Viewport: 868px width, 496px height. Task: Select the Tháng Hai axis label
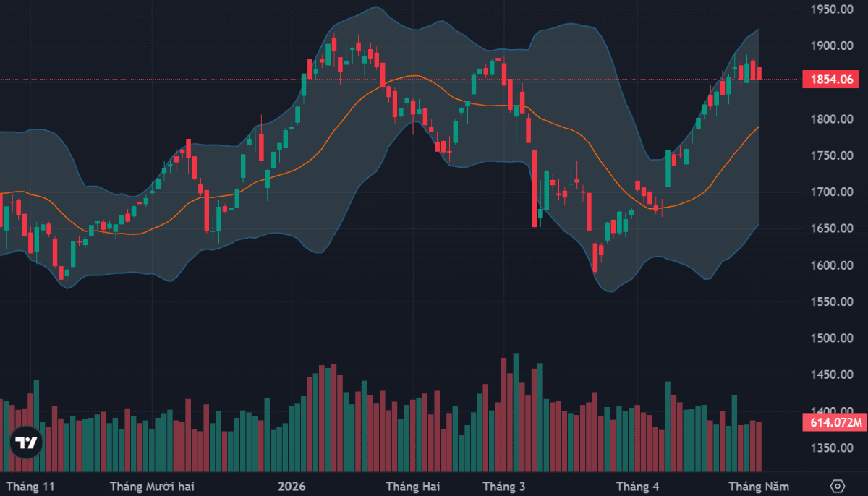coord(412,486)
